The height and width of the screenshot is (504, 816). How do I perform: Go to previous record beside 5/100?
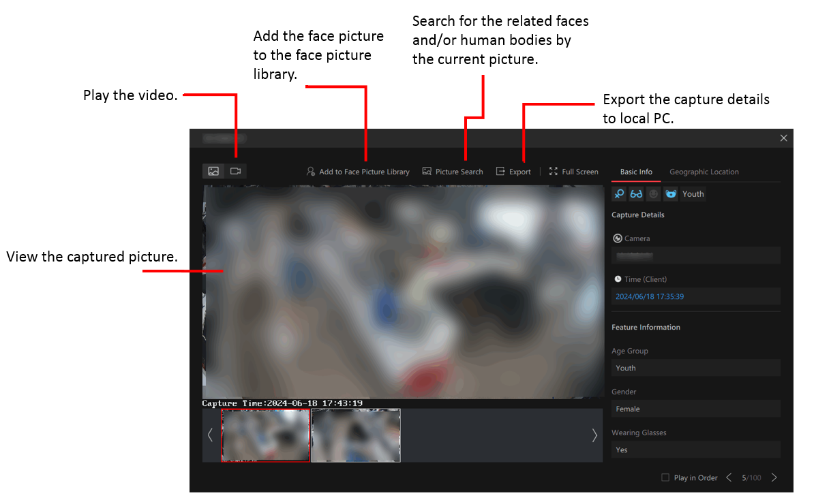tap(729, 477)
